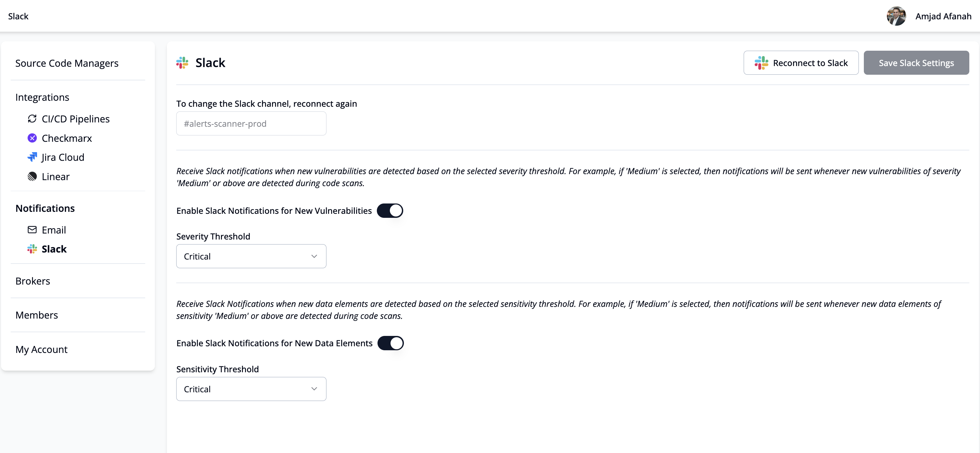The width and height of the screenshot is (980, 453).
Task: Disable Slack notifications for new data elements
Action: [x=390, y=343]
